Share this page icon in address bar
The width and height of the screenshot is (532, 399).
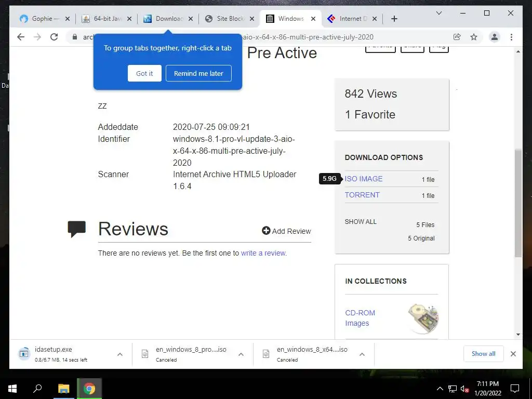457,37
